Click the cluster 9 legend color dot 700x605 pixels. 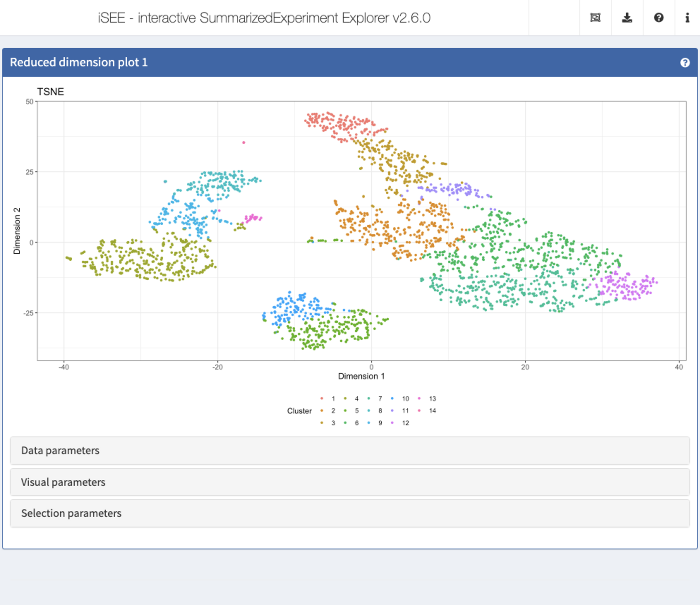pyautogui.click(x=369, y=423)
